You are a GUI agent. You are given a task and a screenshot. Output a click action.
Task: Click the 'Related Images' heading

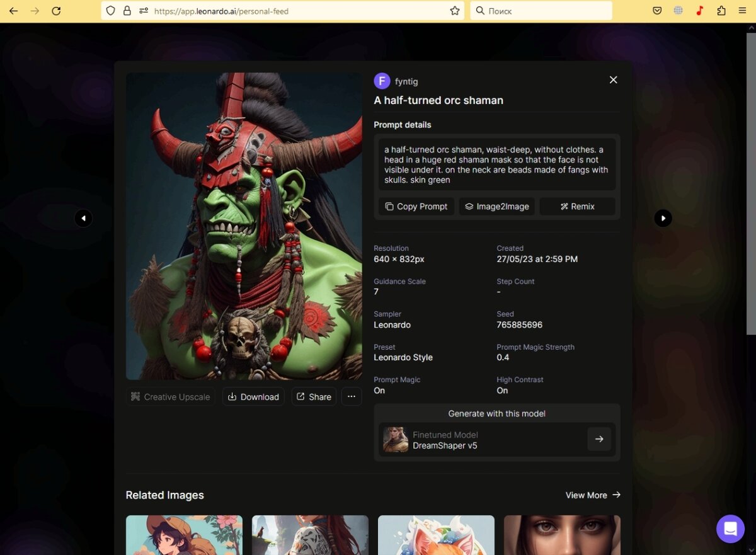[x=164, y=495]
